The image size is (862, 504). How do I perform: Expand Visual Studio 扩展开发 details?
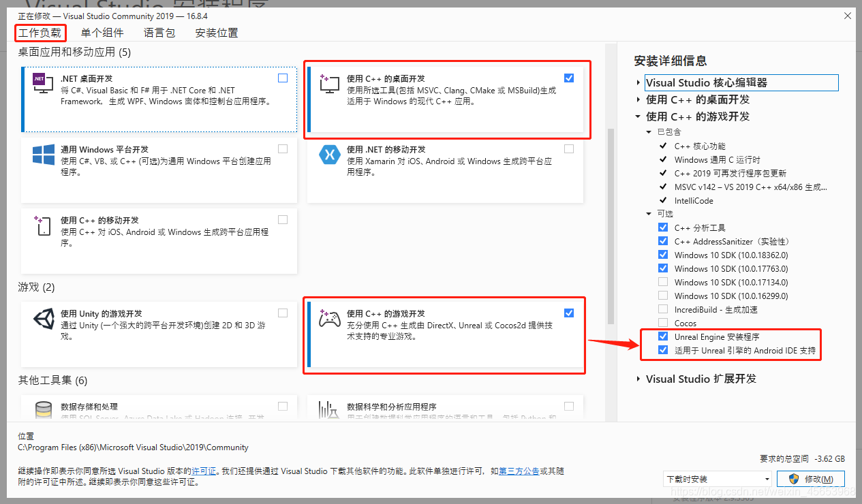point(638,379)
